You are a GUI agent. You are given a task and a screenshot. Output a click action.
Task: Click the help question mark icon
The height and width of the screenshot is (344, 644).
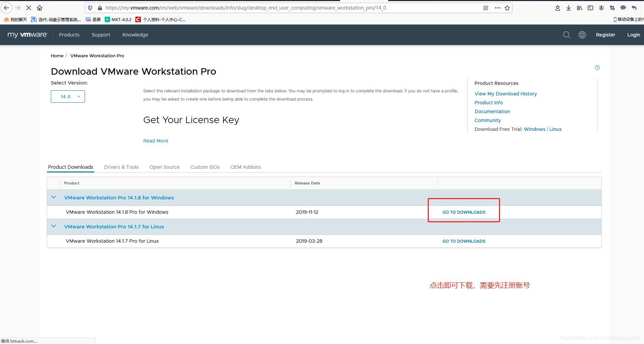pyautogui.click(x=597, y=68)
